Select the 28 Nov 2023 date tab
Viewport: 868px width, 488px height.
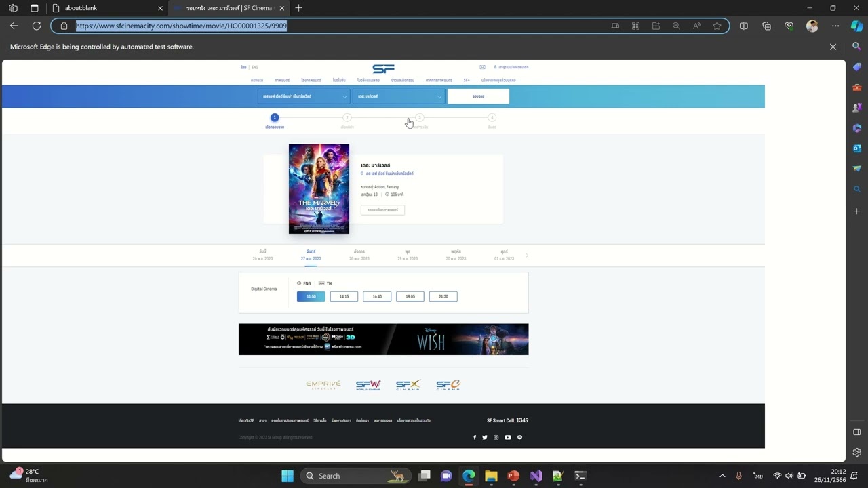359,255
